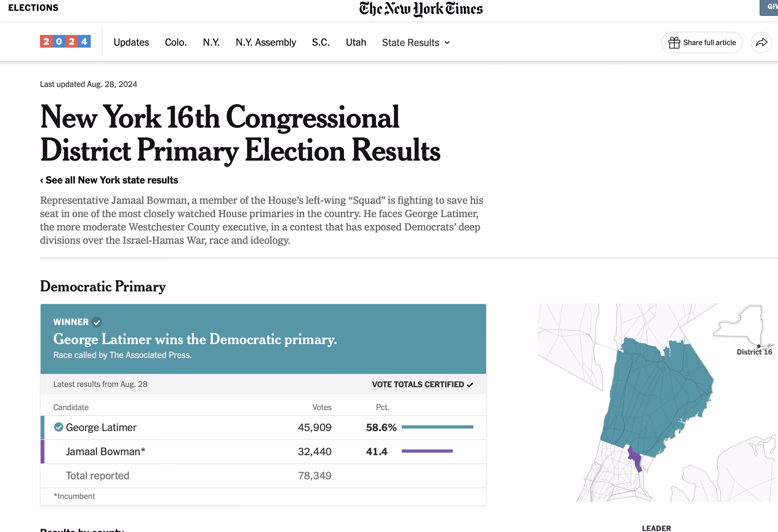The image size is (778, 532).
Task: Click the gift icon beside Share full article
Action: point(674,43)
